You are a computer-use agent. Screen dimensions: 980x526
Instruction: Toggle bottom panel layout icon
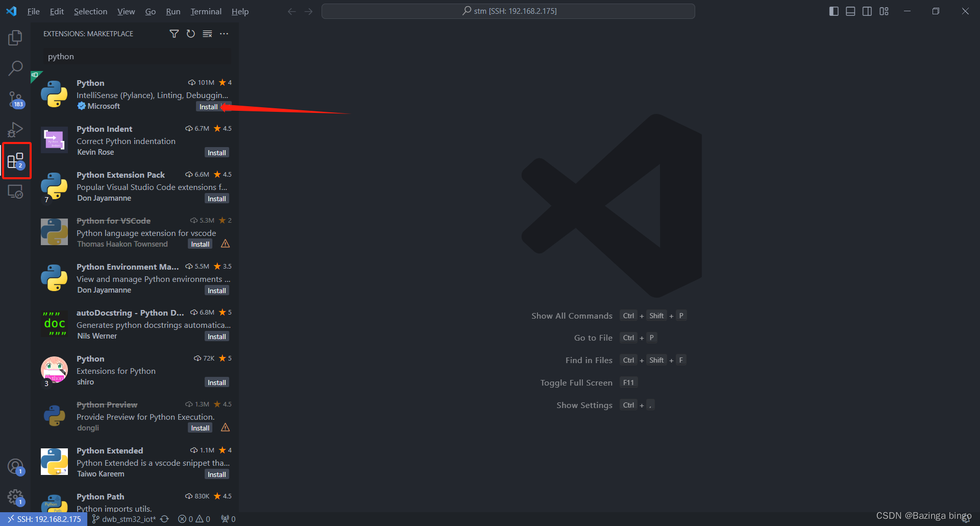click(x=850, y=11)
